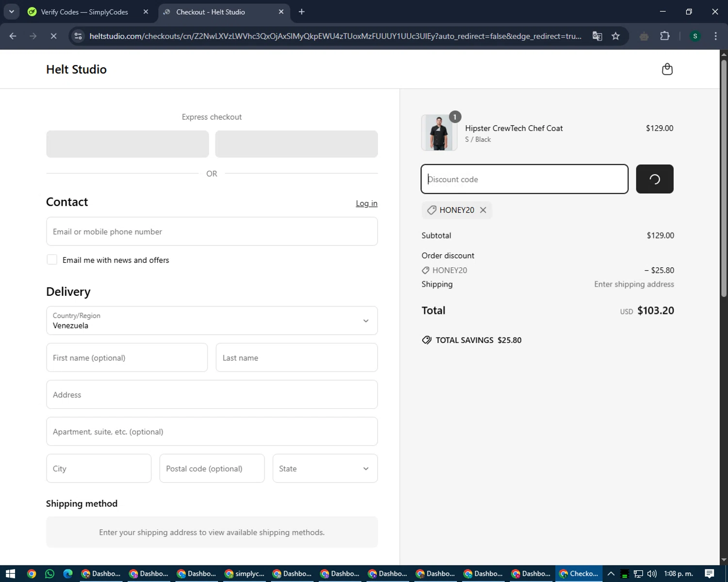Click the Total $103.20 amount
Viewport: 728px width, 582px height.
[655, 310]
